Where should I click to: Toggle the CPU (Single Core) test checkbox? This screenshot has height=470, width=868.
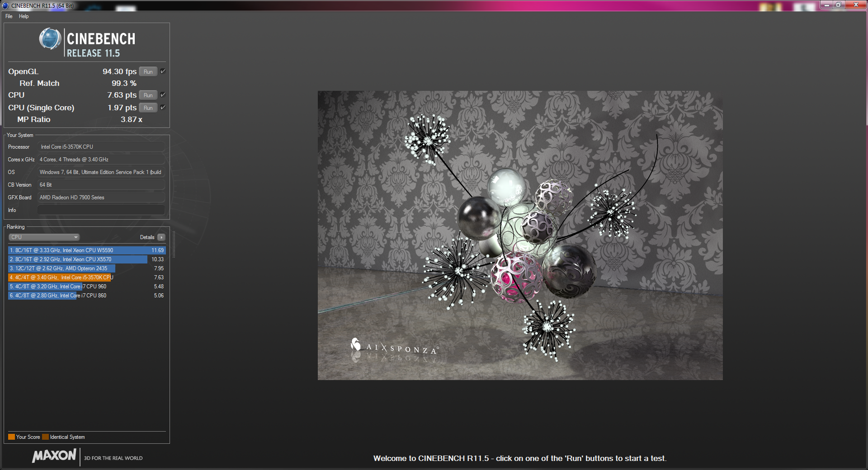point(163,108)
